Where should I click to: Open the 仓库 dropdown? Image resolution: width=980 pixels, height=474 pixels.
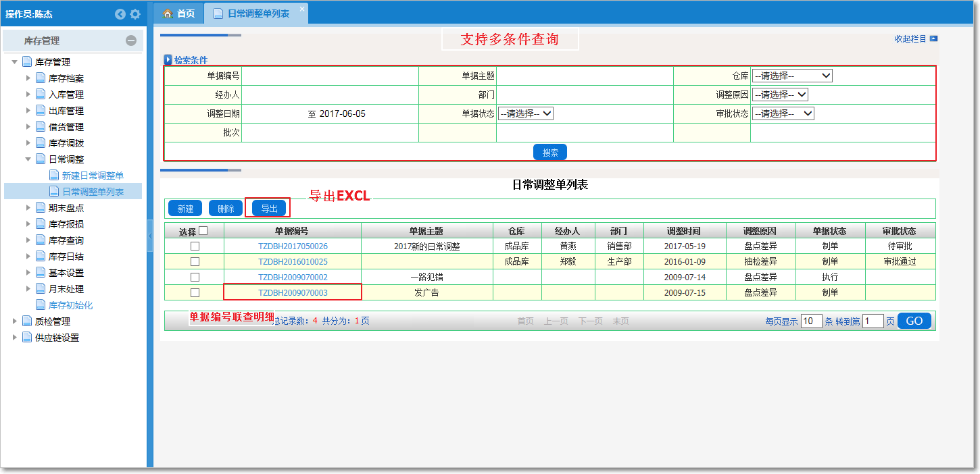(x=792, y=76)
